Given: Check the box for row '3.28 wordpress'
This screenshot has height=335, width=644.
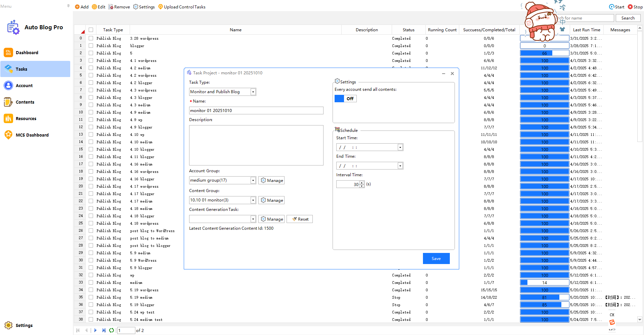Looking at the screenshot, I should click(x=91, y=38).
